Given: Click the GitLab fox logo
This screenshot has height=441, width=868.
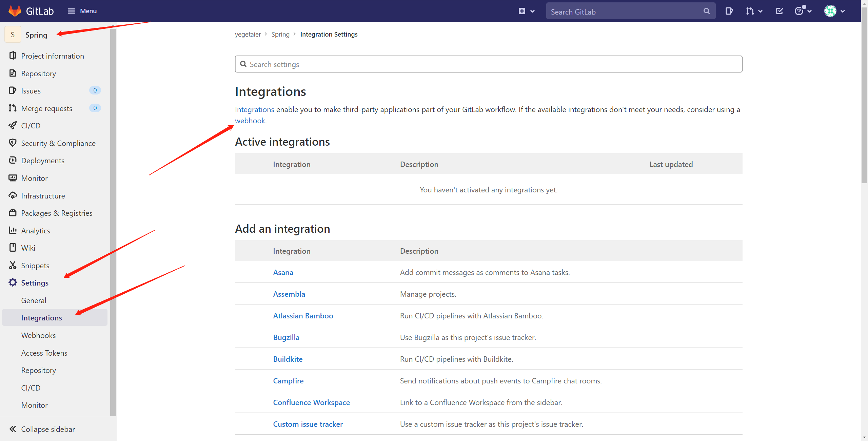Looking at the screenshot, I should [x=15, y=11].
